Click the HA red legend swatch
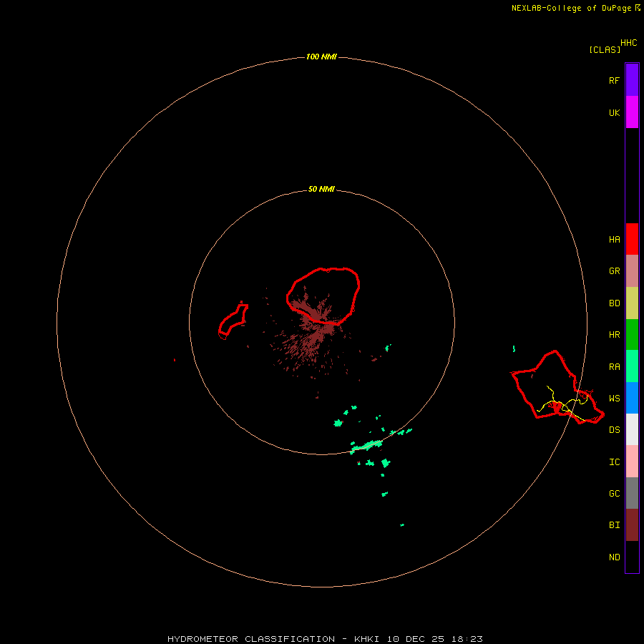The width and height of the screenshot is (644, 644). click(x=632, y=239)
